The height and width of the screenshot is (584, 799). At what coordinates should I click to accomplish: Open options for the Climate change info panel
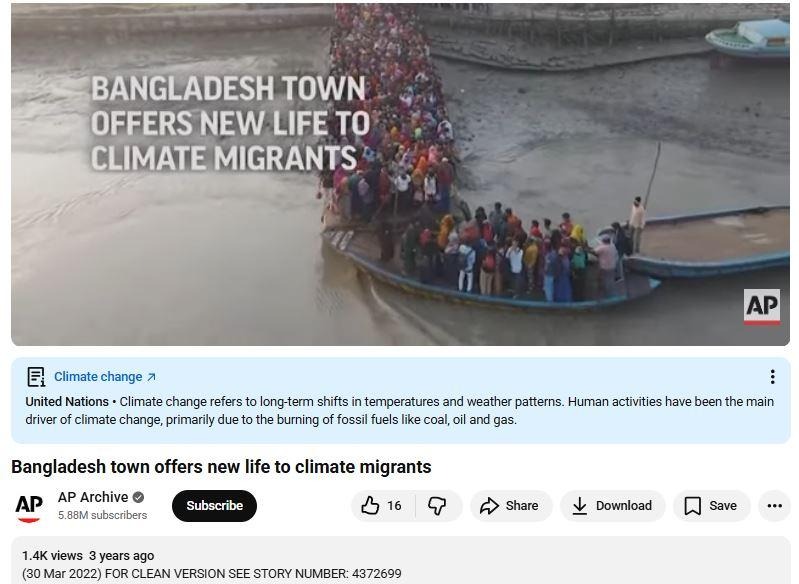tap(773, 377)
